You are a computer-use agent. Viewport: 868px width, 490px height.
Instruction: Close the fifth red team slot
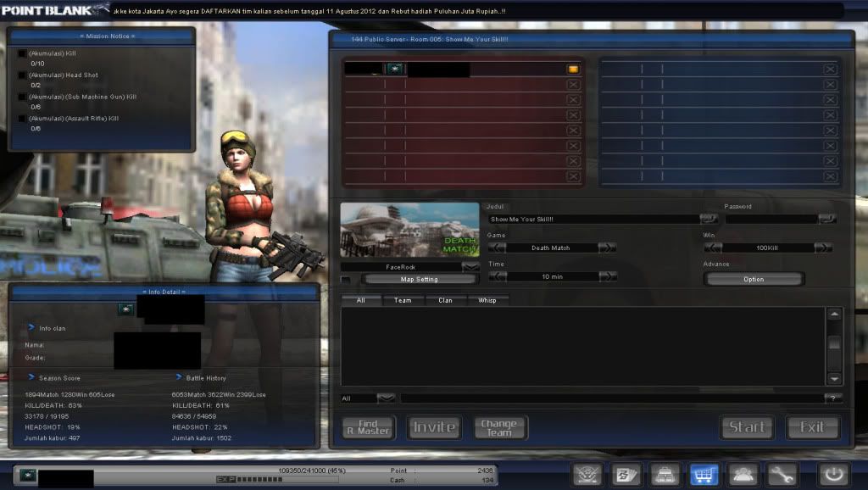coord(573,131)
